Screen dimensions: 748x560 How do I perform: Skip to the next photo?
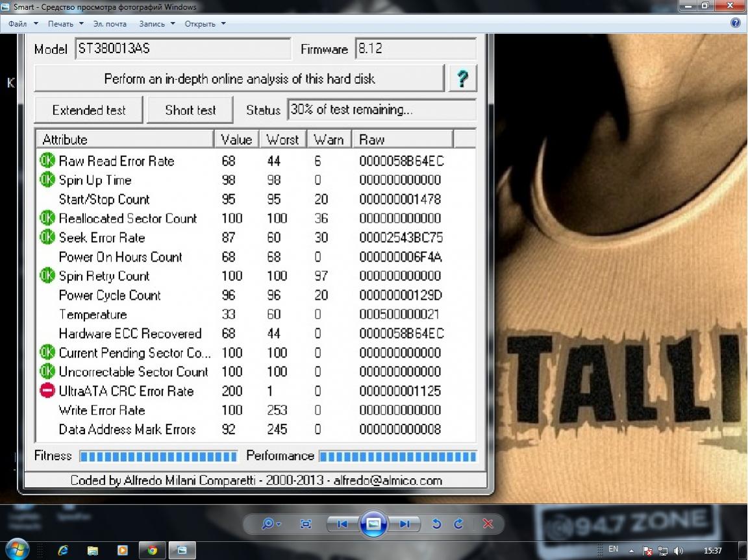click(x=404, y=524)
